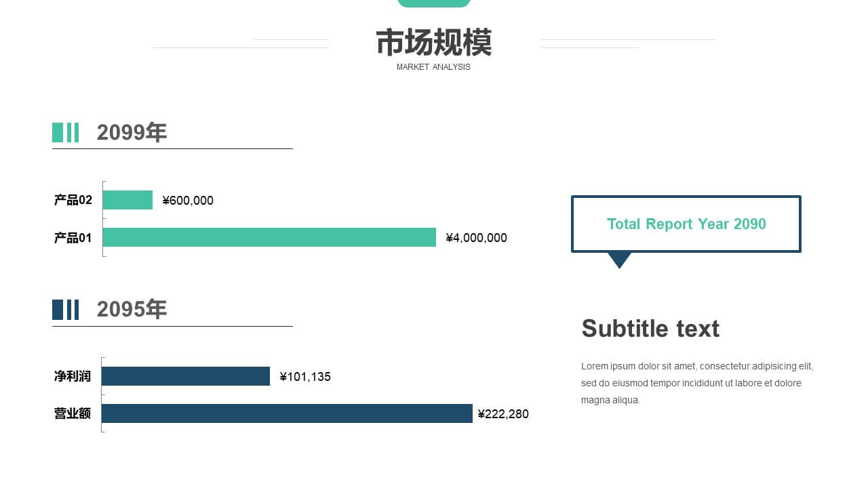Click the ¥222,280 data label
The width and height of the screenshot is (868, 488).
(x=503, y=414)
